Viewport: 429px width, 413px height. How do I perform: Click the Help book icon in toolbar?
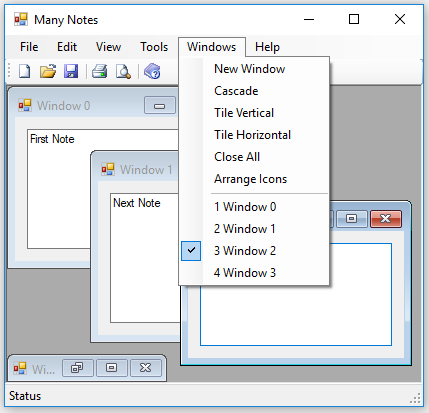tap(152, 71)
